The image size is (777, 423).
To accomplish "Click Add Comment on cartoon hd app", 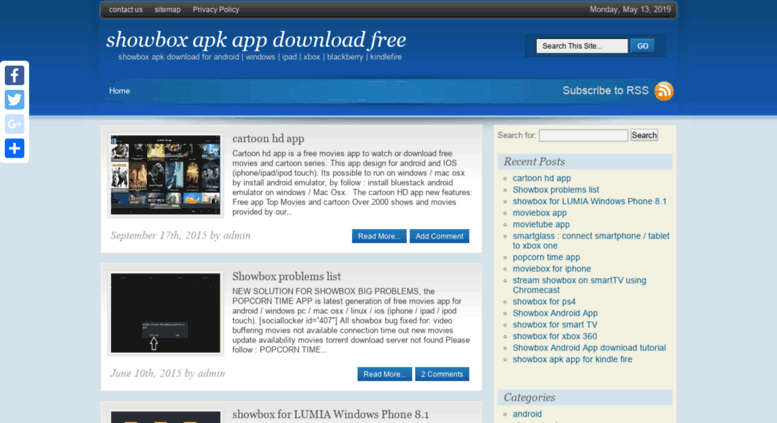I will [439, 236].
